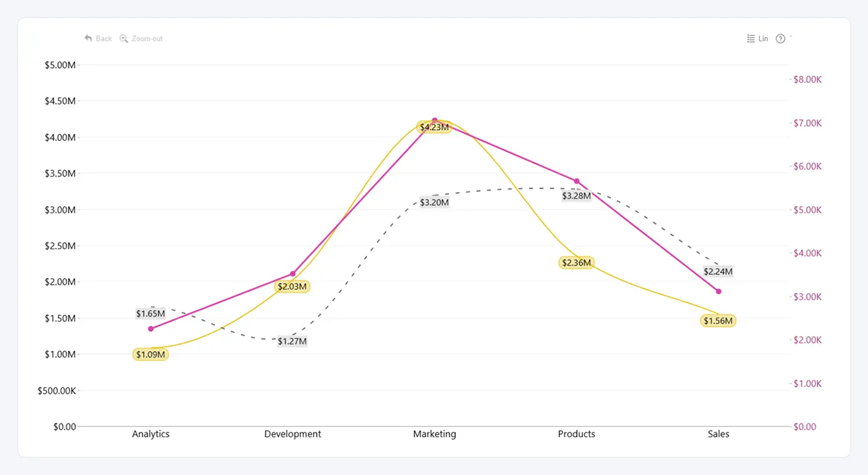Click the list icon beside Lin
868x475 pixels.
pos(751,39)
